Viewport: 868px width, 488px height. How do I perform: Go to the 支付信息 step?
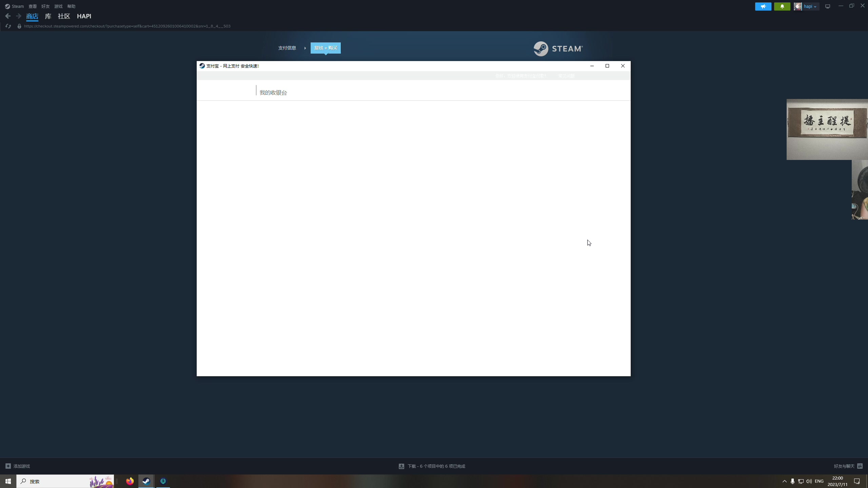(x=287, y=48)
